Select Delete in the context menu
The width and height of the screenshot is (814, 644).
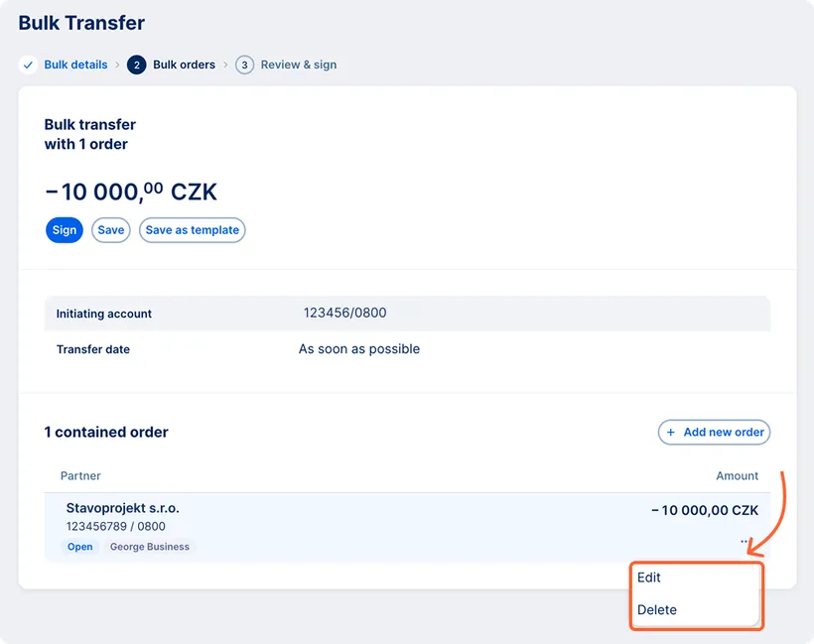point(656,609)
